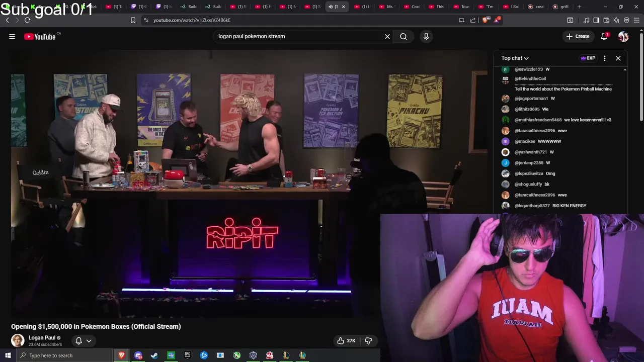The height and width of the screenshot is (362, 644).
Task: Toggle the browser sidebar panel
Action: point(596,20)
